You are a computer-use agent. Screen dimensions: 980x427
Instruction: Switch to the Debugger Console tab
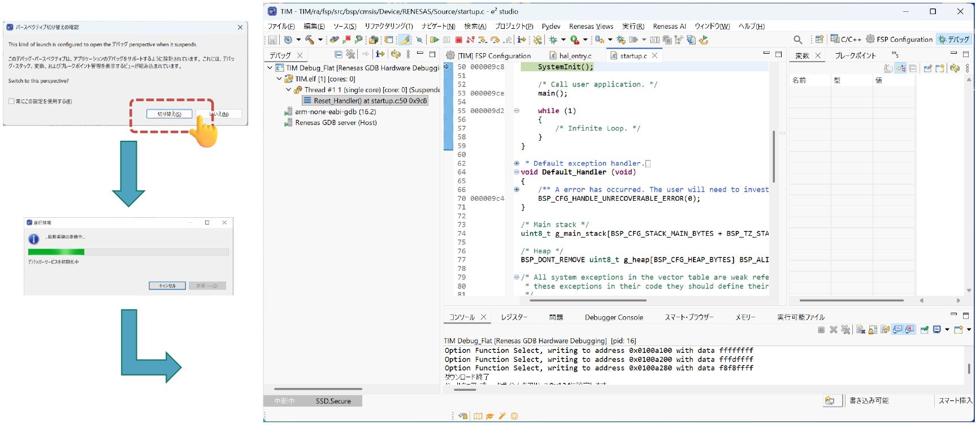pos(614,317)
